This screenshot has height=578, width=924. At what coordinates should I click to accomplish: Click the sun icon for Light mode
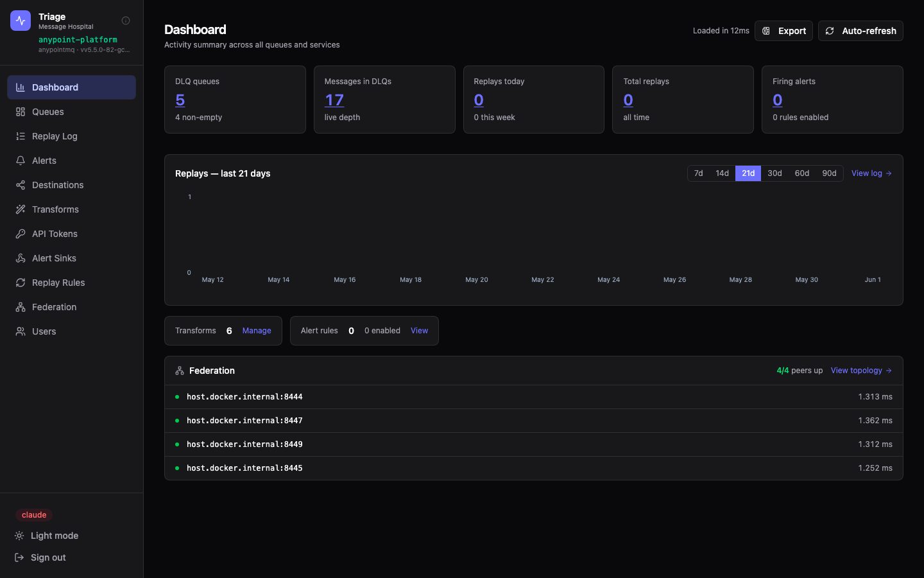(x=19, y=536)
